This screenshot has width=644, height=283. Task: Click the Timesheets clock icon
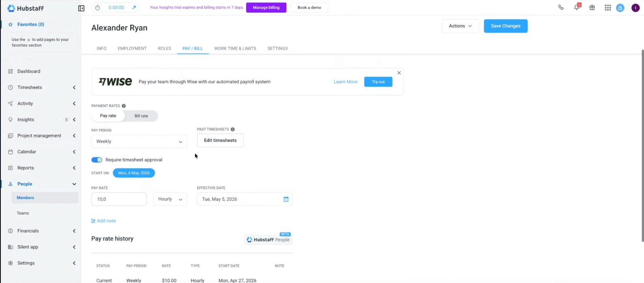tap(11, 87)
